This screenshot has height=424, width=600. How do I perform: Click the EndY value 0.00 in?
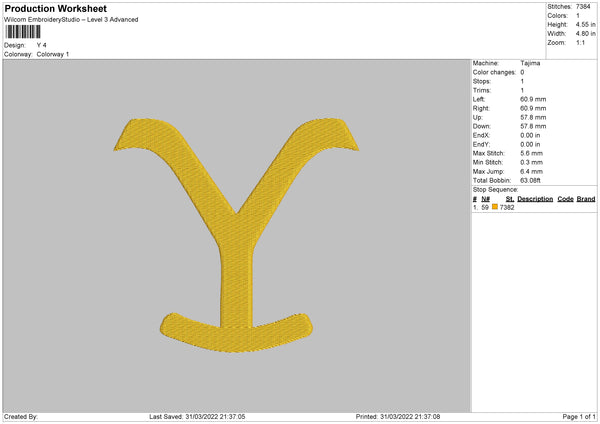(530, 145)
